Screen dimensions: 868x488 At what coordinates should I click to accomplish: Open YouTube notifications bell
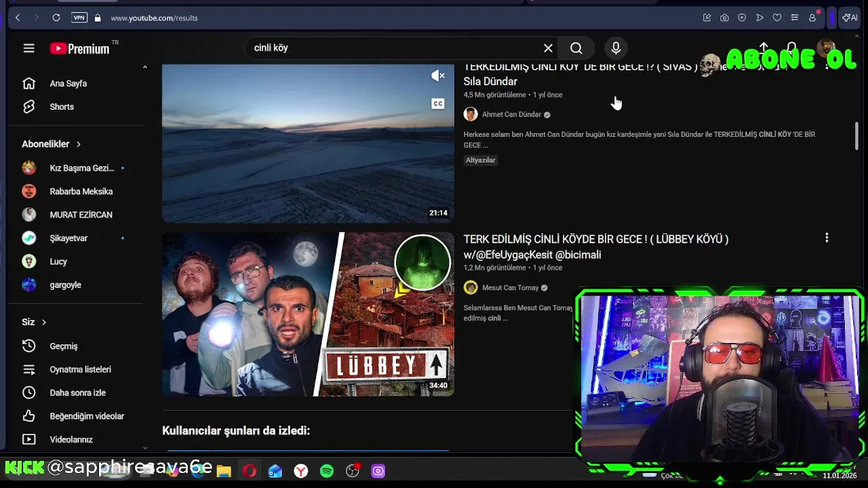(791, 48)
